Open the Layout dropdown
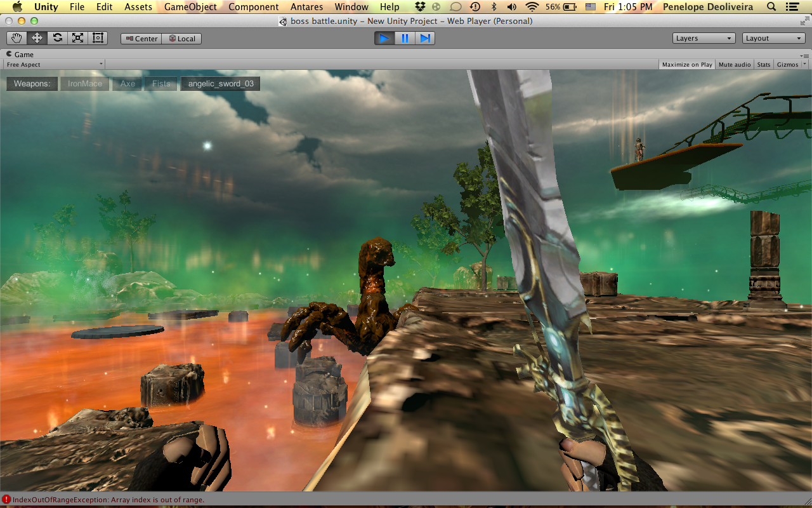 774,38
